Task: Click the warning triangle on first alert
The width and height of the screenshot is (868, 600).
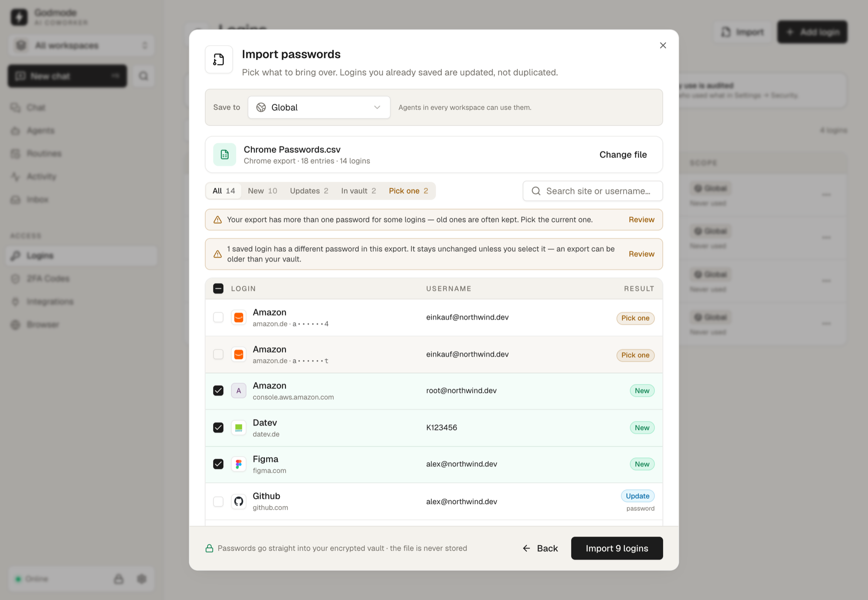Action: pos(218,220)
